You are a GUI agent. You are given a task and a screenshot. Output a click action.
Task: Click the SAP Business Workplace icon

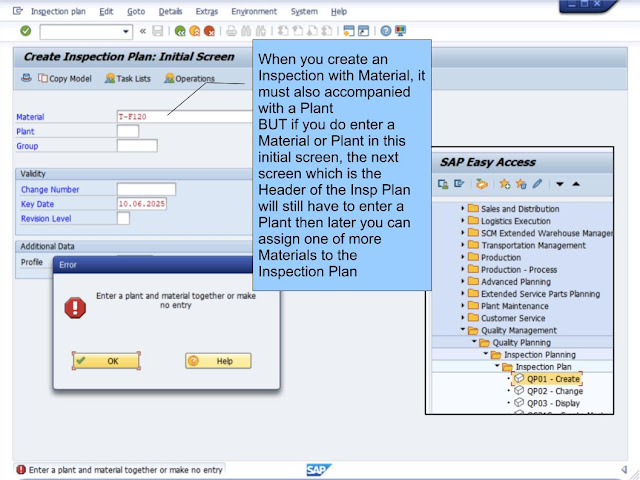click(x=482, y=184)
